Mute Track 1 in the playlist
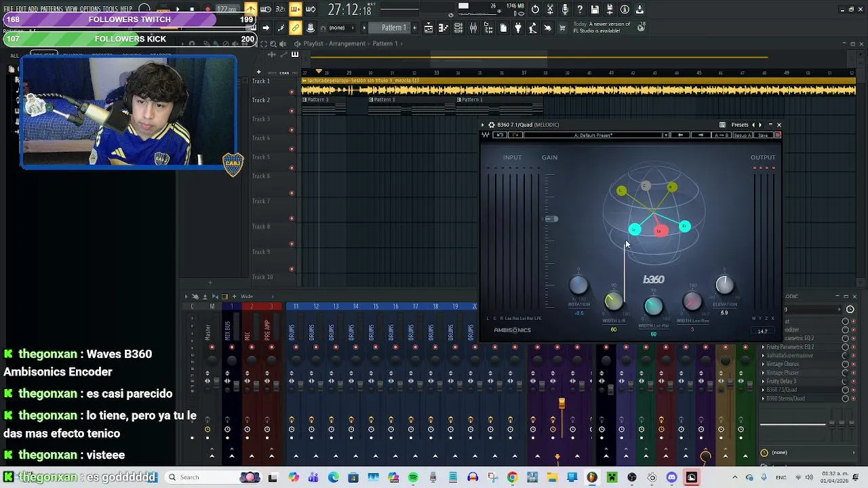 (292, 91)
